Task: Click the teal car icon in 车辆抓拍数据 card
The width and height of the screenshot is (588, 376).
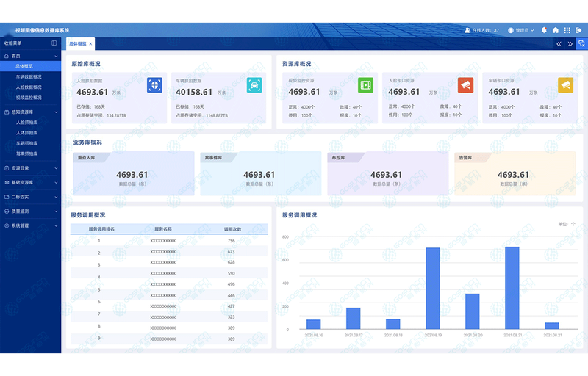Action: [254, 85]
